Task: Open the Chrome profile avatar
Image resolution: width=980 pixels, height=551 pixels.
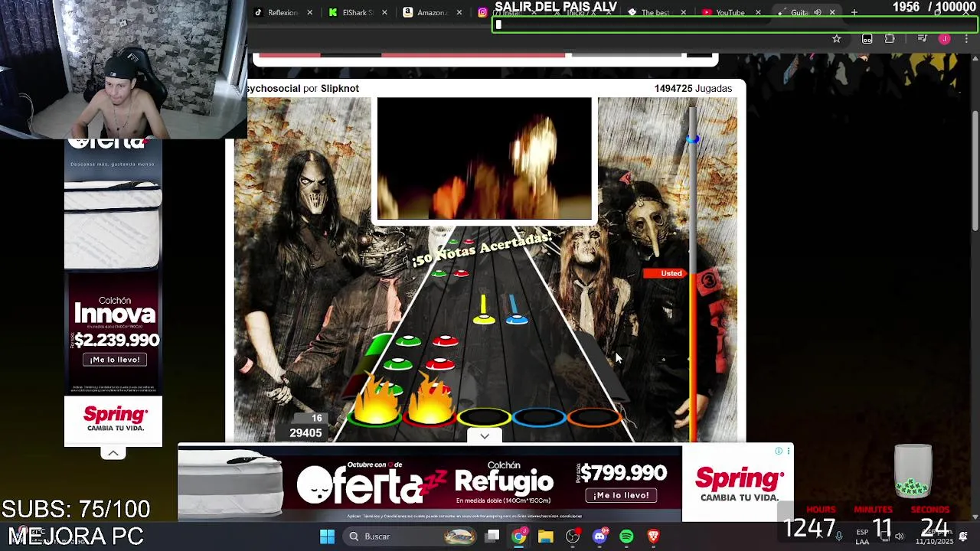Action: [945, 39]
